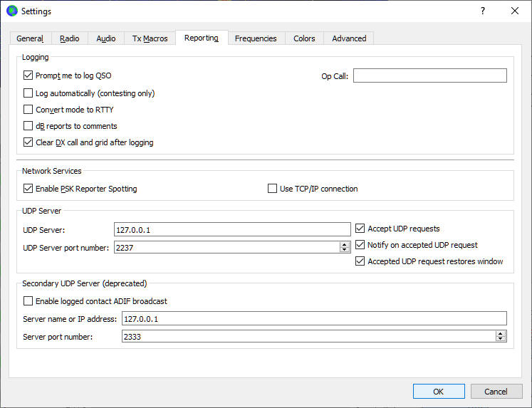Enable Use TCP/IP connection checkbox
The width and height of the screenshot is (532, 408).
click(272, 189)
